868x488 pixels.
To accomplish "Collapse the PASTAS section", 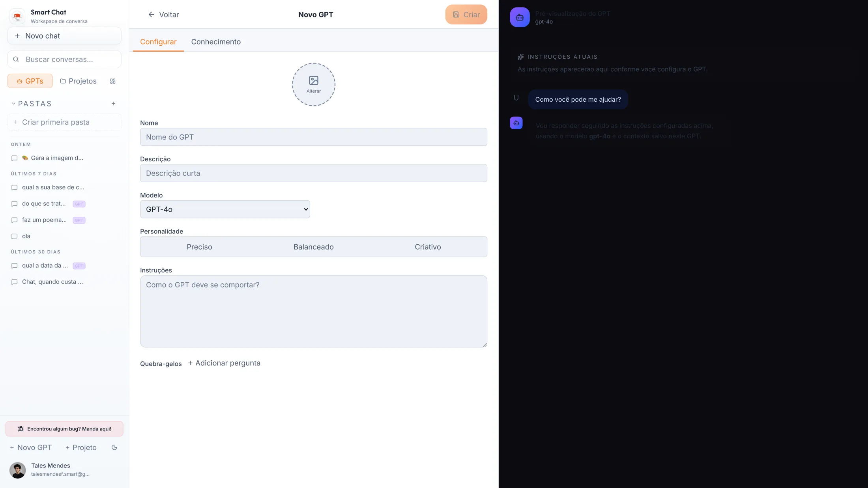I will tap(13, 103).
